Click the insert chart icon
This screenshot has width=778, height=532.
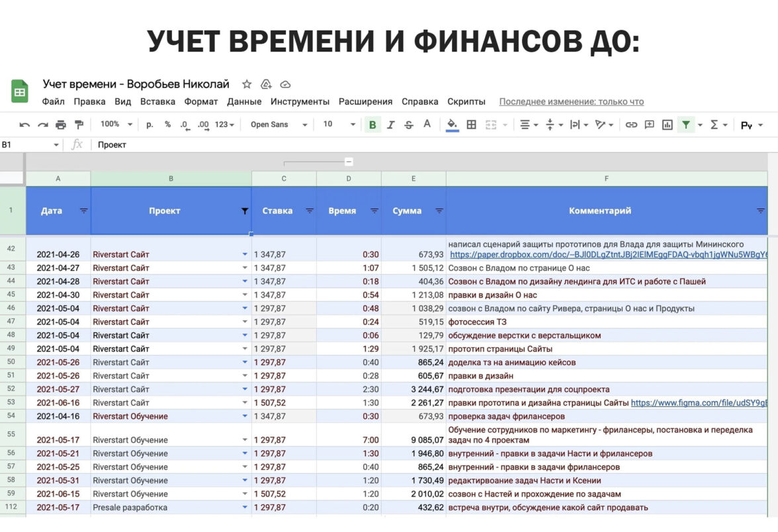click(x=668, y=124)
